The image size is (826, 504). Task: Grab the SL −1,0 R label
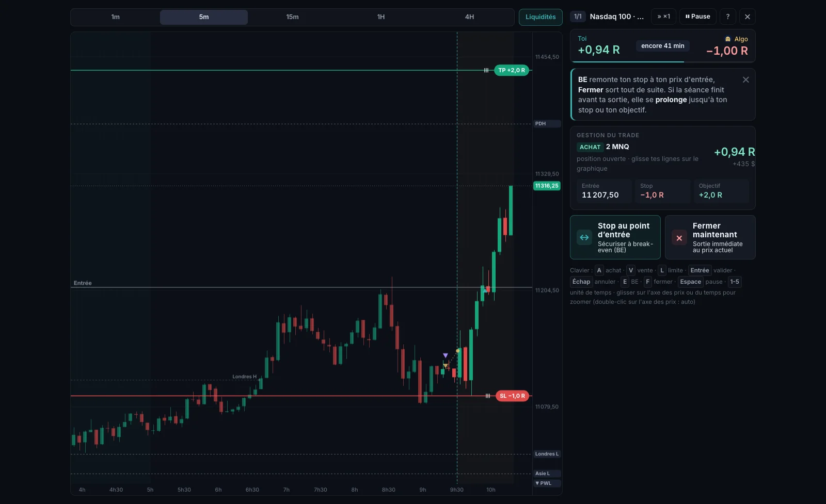tap(512, 396)
